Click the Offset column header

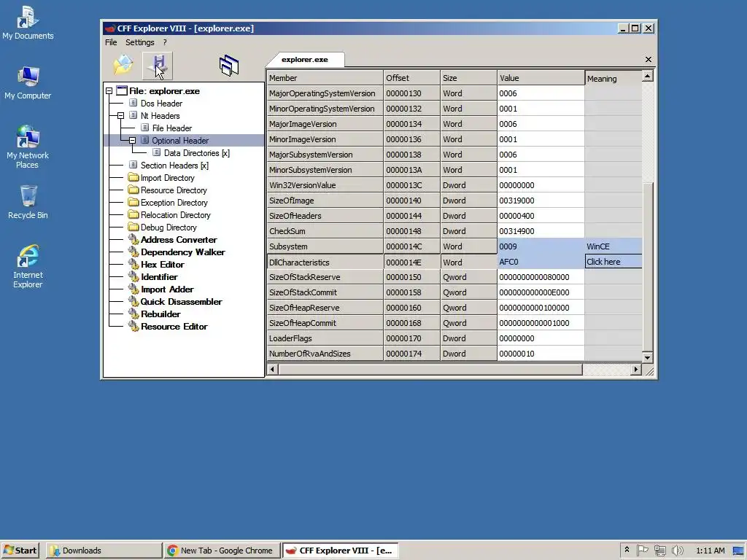tap(411, 77)
